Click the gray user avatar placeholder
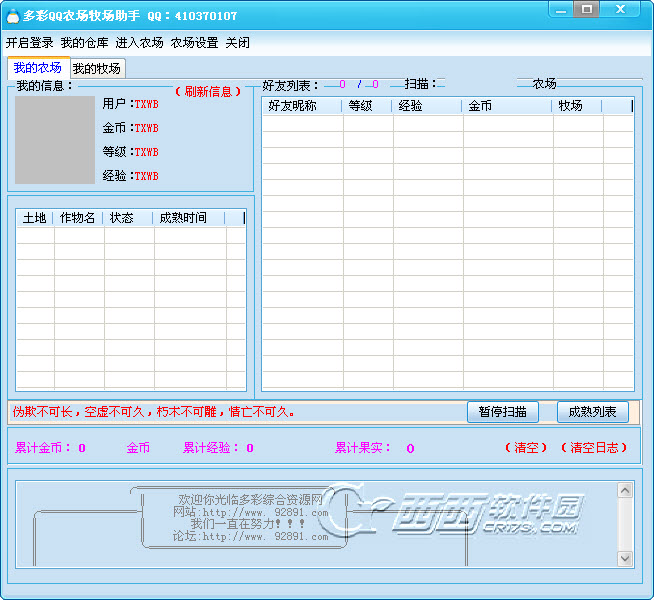654x600 pixels. (55, 140)
